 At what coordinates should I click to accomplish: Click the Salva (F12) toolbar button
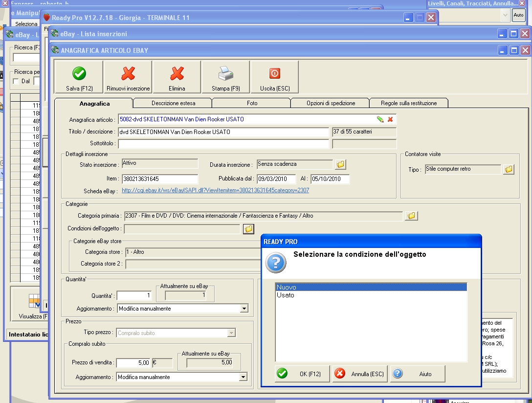pos(79,77)
